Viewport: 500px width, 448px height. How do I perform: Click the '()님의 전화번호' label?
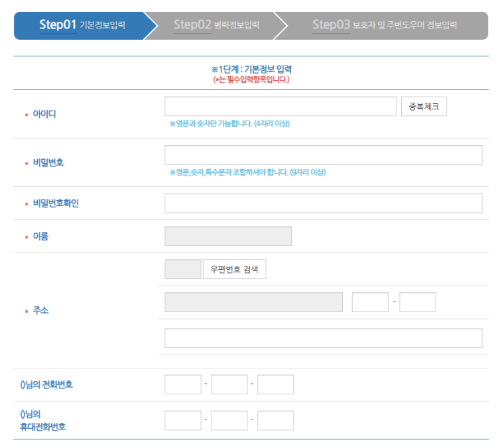pos(46,384)
